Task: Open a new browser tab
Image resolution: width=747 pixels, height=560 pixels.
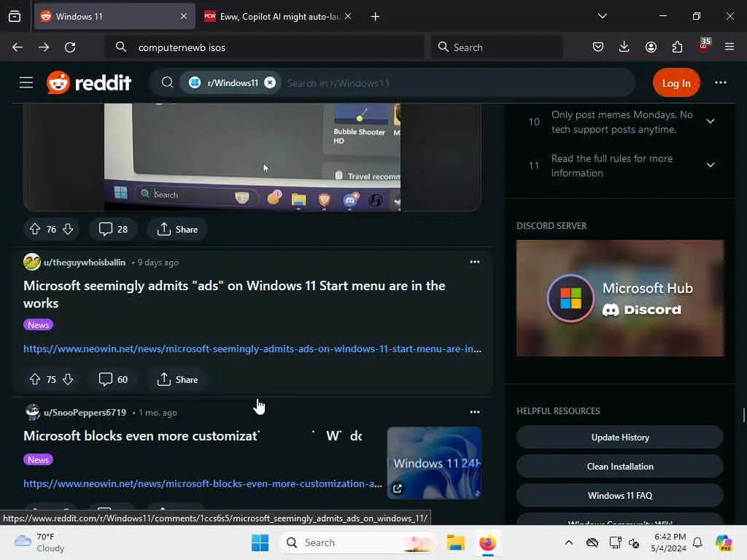Action: [375, 17]
